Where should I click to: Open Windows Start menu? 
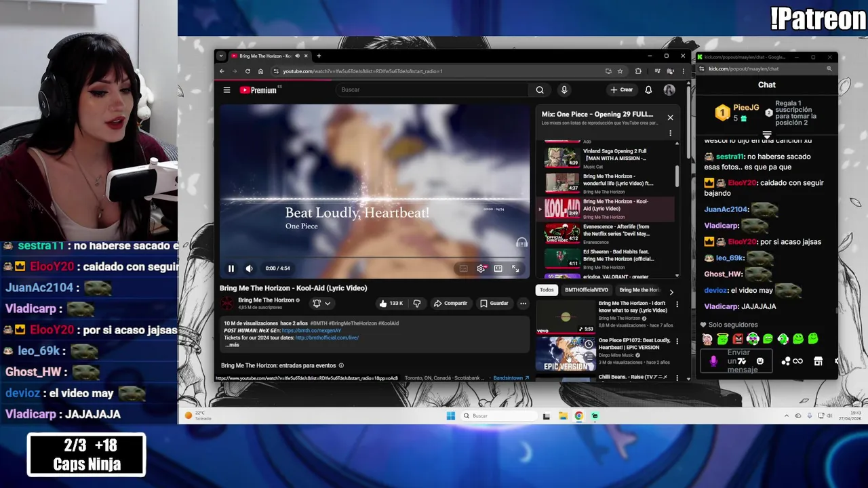click(450, 415)
